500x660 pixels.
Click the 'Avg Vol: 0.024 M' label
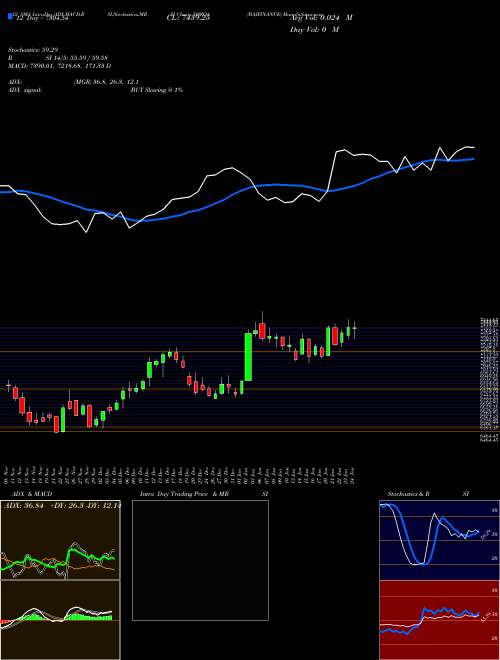point(321,18)
